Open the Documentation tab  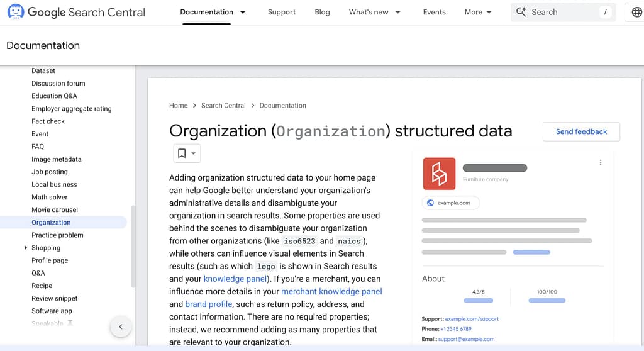click(206, 13)
